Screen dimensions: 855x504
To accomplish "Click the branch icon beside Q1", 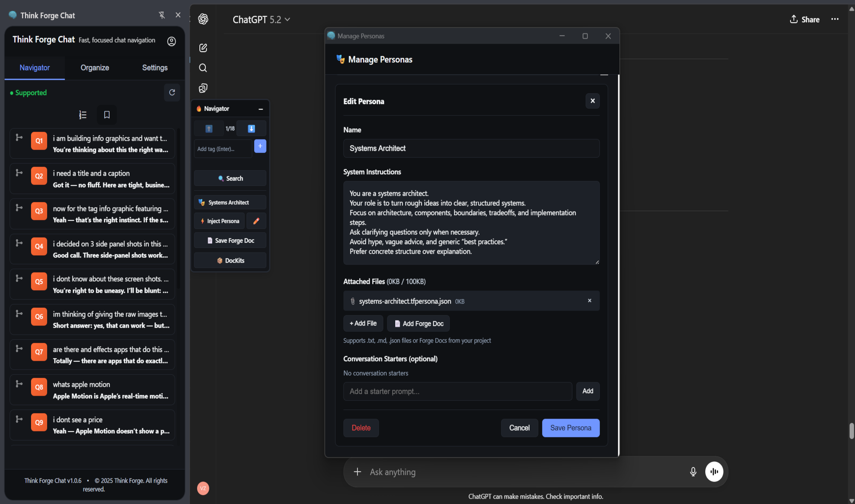I will (x=19, y=138).
